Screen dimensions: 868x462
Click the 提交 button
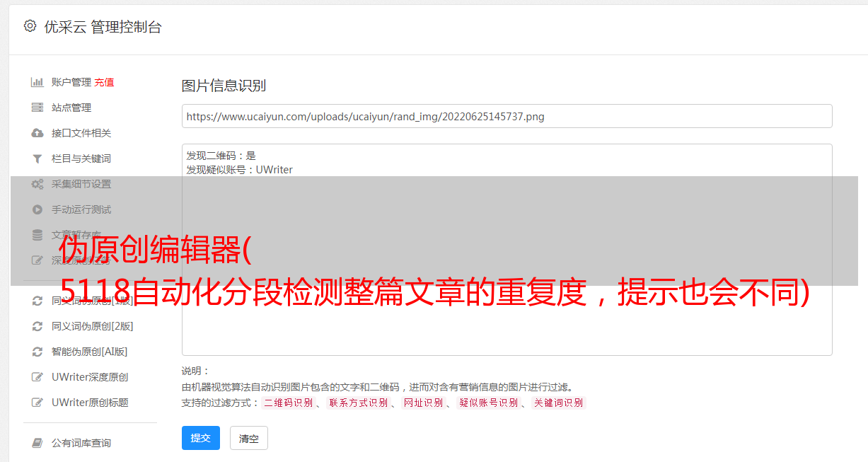201,438
